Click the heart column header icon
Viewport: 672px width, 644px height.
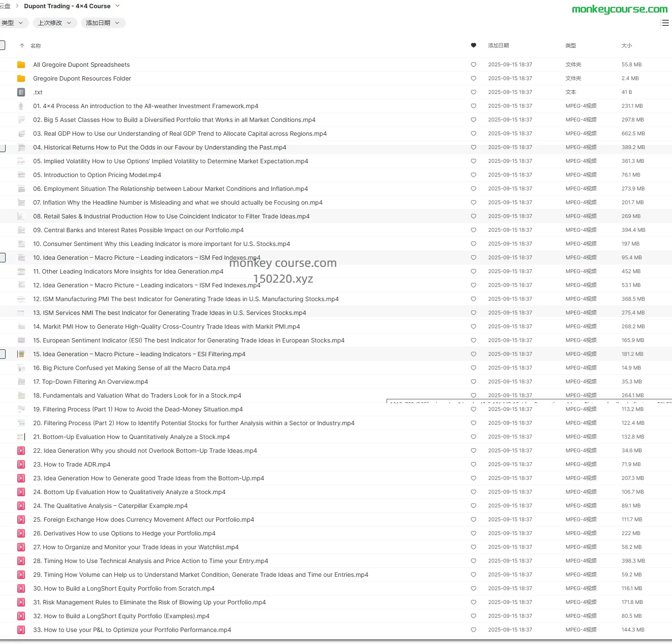474,45
